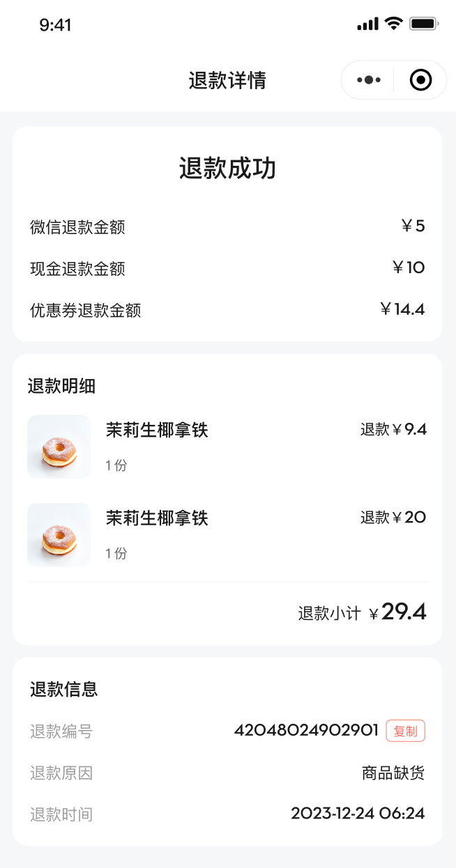
Task: Click the 现金退款金额 row label
Action: coord(77,269)
